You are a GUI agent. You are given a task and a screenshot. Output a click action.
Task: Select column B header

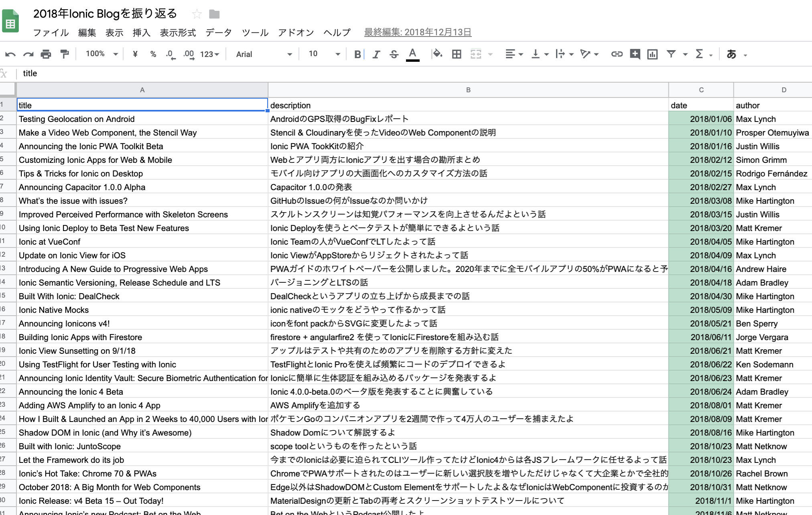click(468, 90)
